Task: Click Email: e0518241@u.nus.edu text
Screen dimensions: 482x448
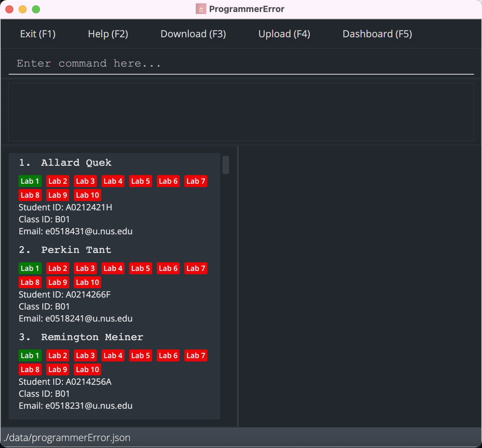Action: tap(76, 319)
